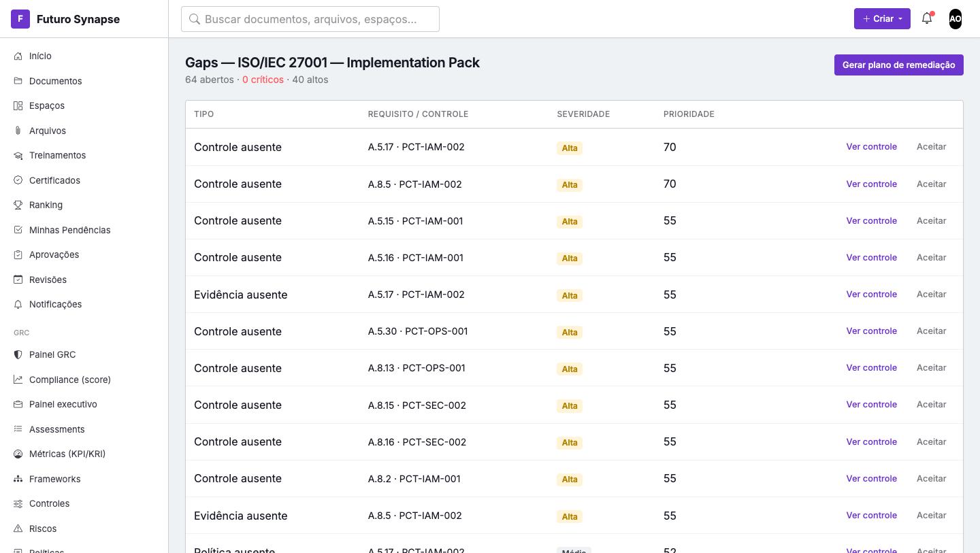
Task: Click Ver controle for A.8.2 PCT-IAM-001 row
Action: (871, 478)
